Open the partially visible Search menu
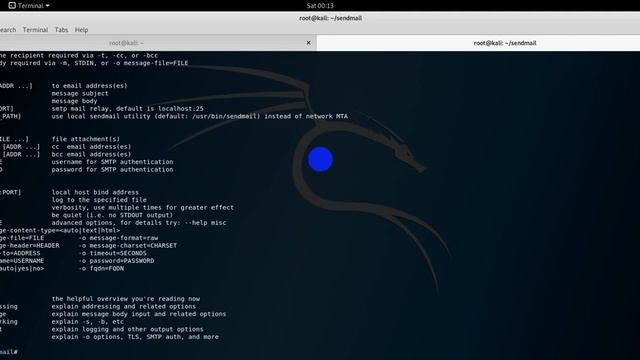The height and width of the screenshot is (360, 640). [x=8, y=30]
